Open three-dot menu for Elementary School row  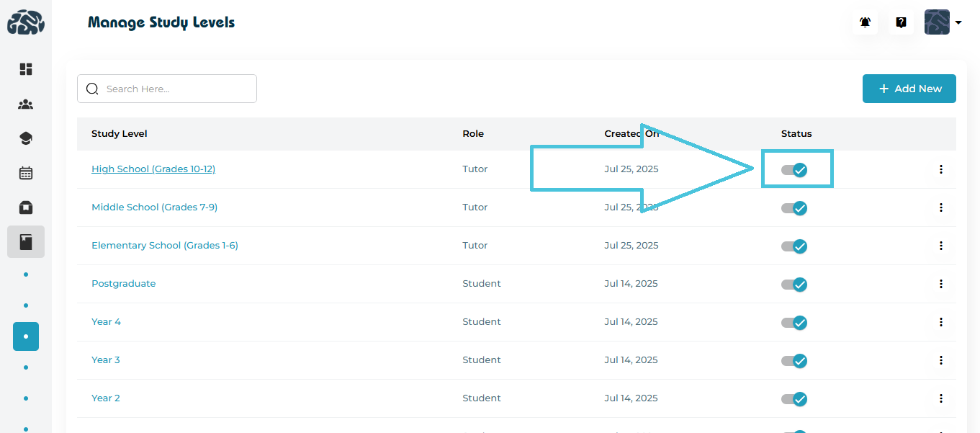(940, 246)
